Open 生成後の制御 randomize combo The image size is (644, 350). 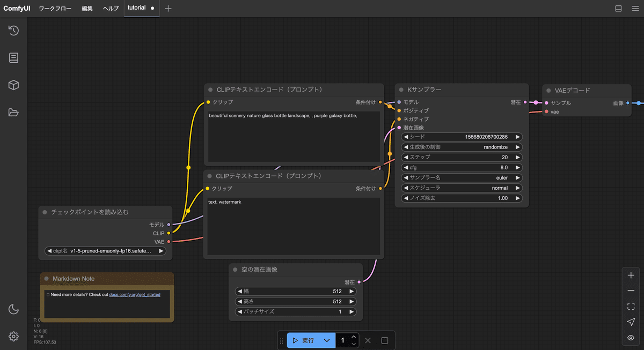coord(462,147)
